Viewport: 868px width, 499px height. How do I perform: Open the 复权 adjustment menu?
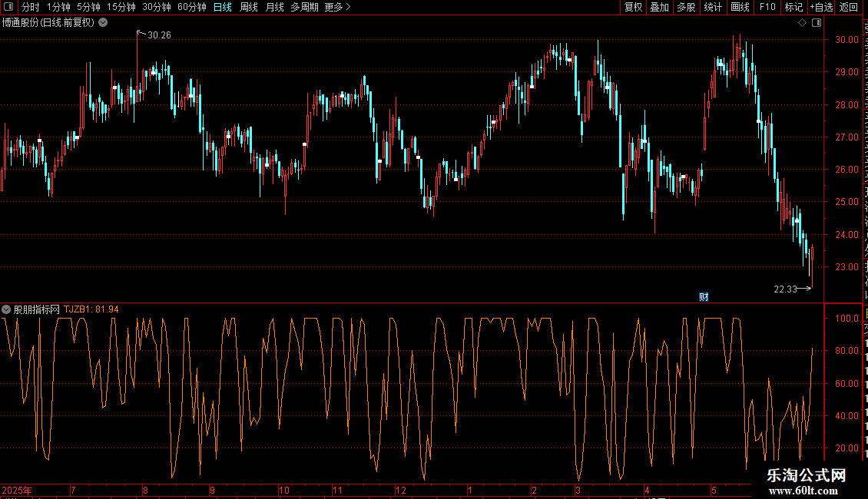(x=633, y=7)
